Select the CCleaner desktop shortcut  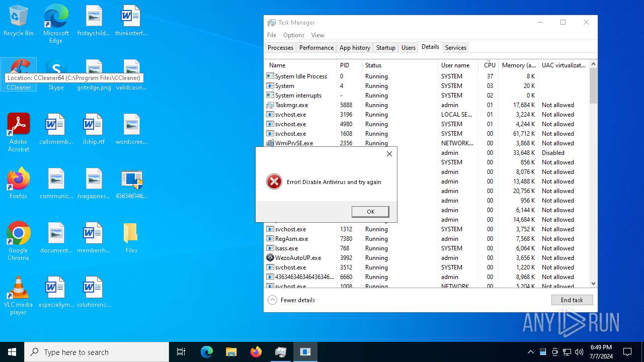(19, 74)
